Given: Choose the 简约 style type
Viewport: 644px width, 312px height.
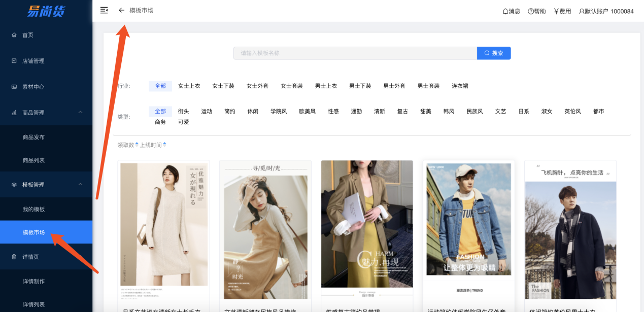Looking at the screenshot, I should (x=229, y=112).
